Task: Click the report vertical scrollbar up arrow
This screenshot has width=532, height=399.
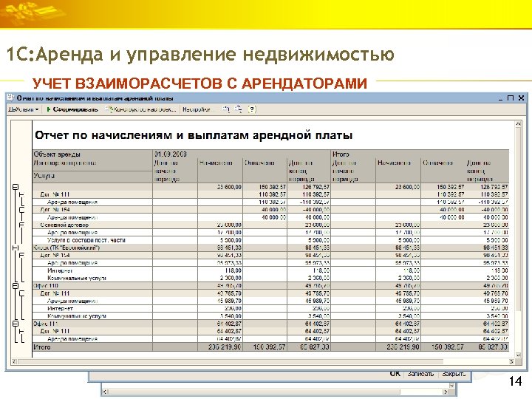Action: (x=518, y=124)
